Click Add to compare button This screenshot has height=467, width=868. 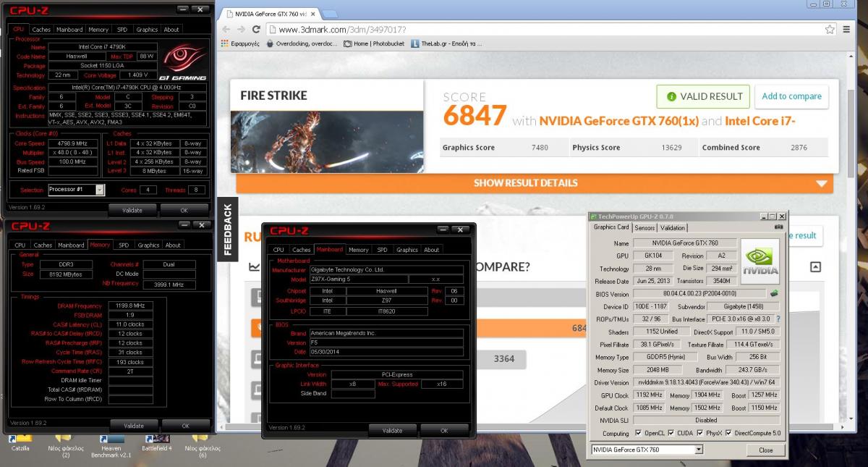791,96
